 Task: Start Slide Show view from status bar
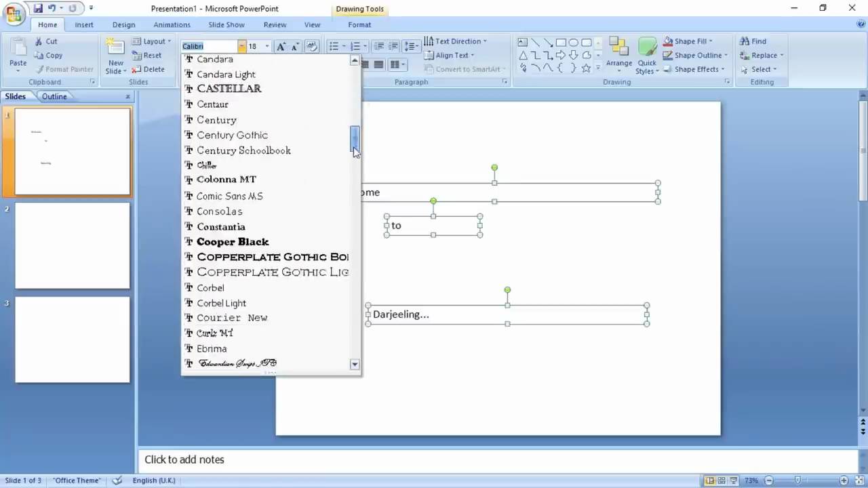734,481
